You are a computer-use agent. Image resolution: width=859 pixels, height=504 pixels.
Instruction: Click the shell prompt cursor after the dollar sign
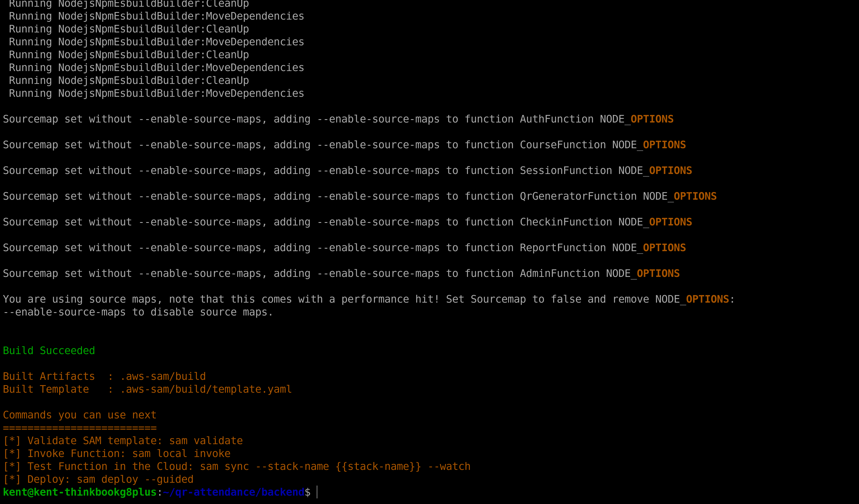(x=317, y=492)
